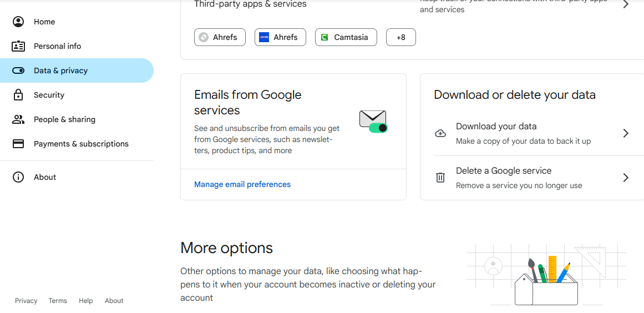644x313 pixels.
Task: Open Payments & subscriptions menu item
Action: 81,144
